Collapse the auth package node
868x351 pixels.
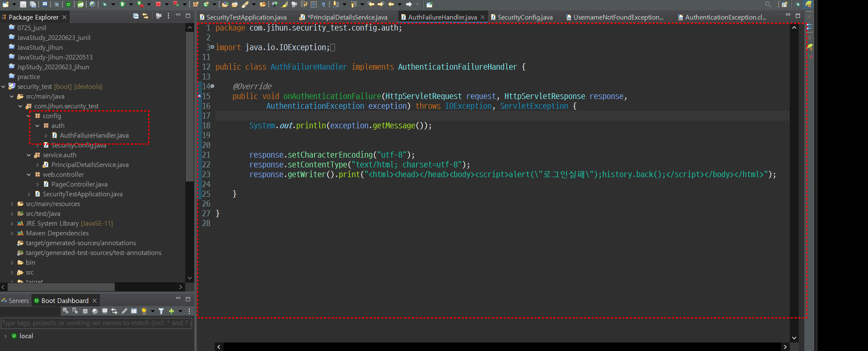click(37, 126)
